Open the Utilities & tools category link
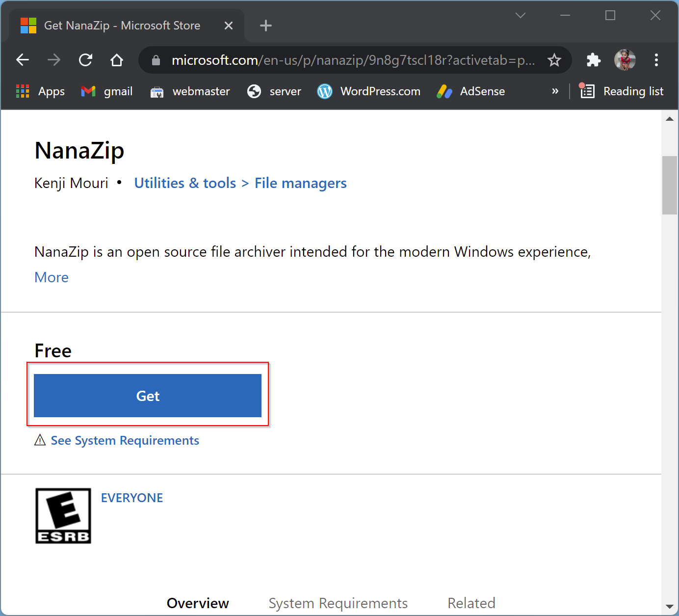 pyautogui.click(x=185, y=183)
